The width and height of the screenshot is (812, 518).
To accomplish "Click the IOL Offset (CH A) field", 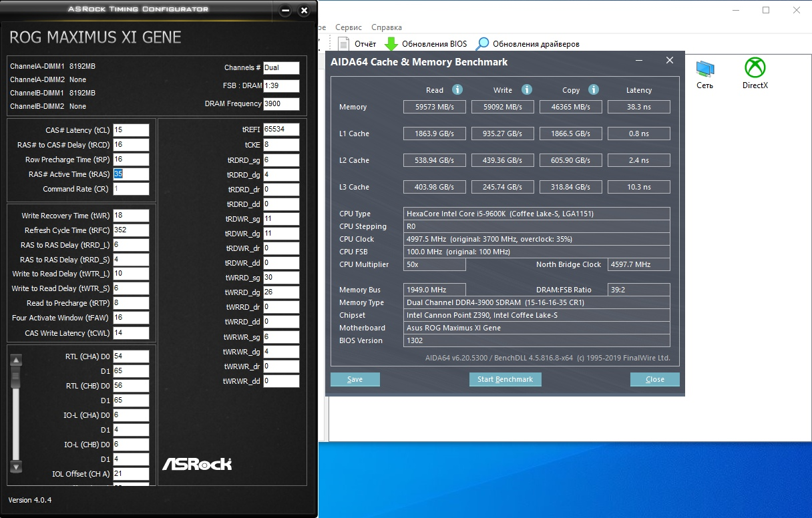I will 131,474.
